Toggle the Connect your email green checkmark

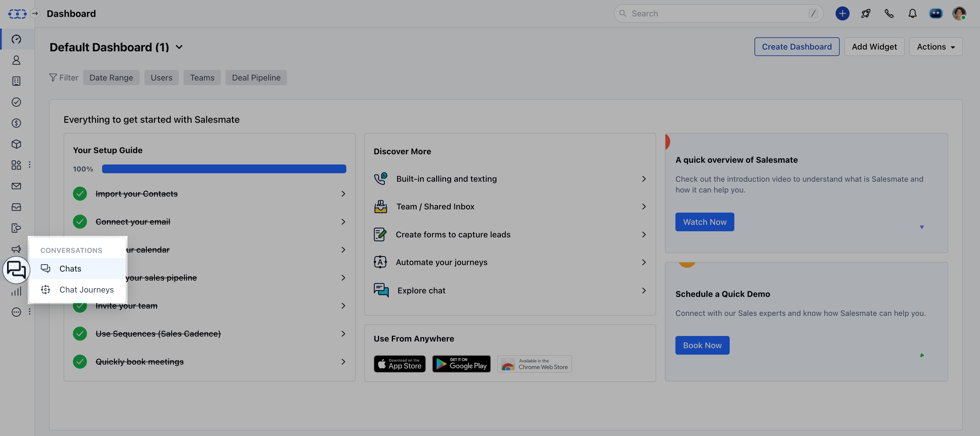pyautogui.click(x=80, y=221)
